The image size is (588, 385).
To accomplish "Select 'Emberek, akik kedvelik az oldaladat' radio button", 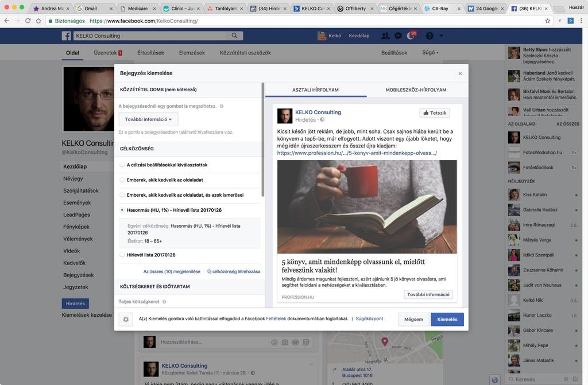I will click(x=122, y=180).
